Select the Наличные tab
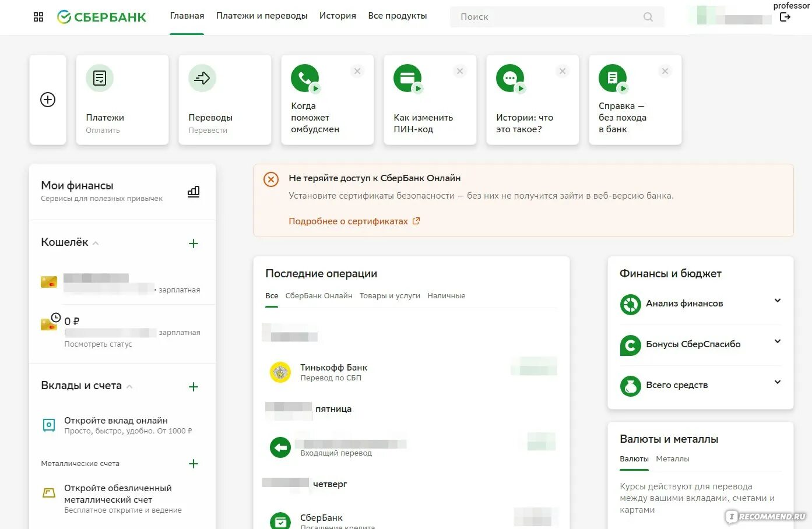Image resolution: width=812 pixels, height=529 pixels. (x=447, y=296)
